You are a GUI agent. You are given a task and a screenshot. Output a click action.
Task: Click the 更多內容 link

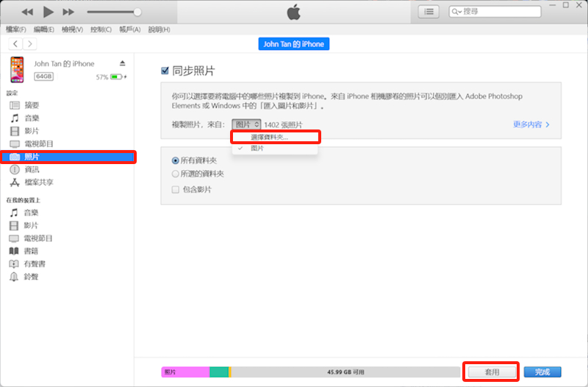pos(531,124)
